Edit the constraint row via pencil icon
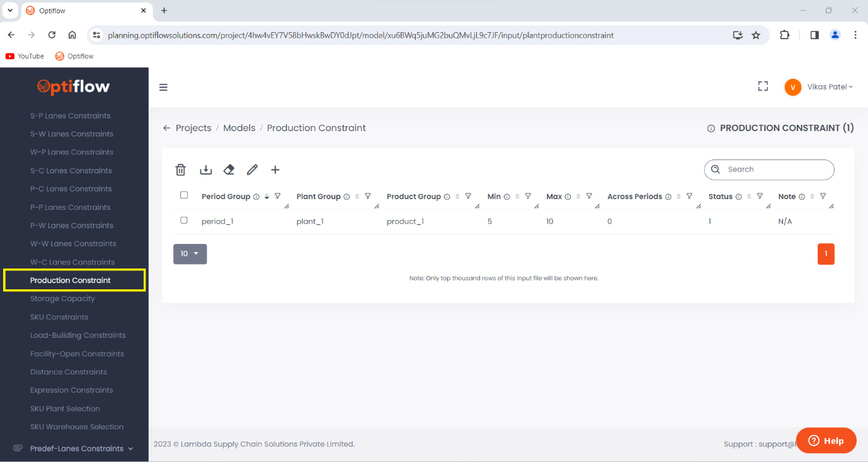This screenshot has height=462, width=868. click(252, 170)
